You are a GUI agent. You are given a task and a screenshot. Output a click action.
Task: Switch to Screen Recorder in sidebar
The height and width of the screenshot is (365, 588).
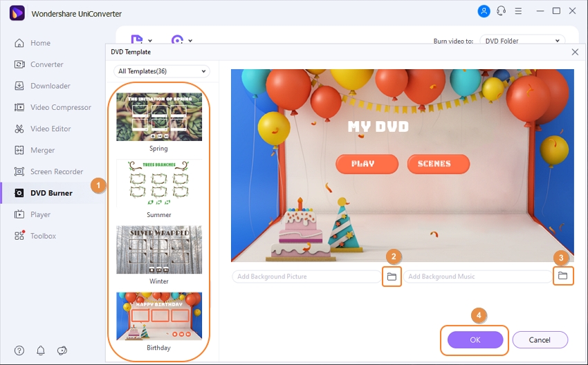56,171
